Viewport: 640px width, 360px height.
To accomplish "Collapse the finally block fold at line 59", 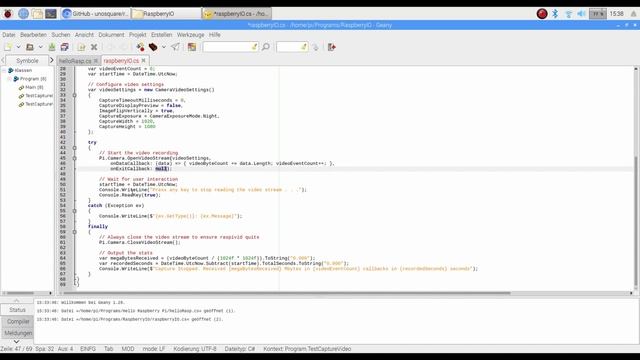I will pos(74,232).
